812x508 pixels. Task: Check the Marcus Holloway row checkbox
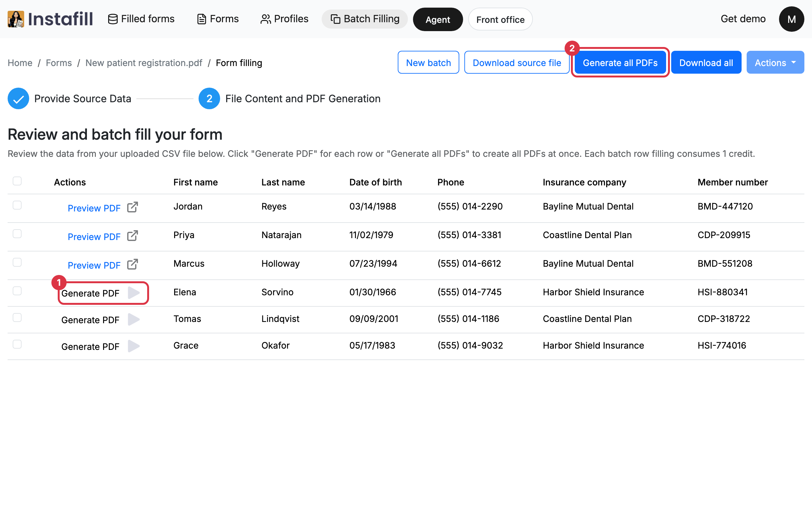click(17, 262)
